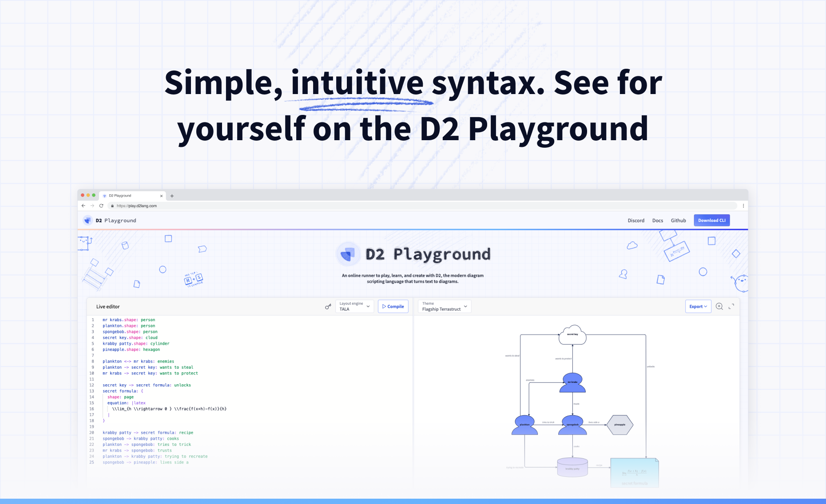The width and height of the screenshot is (826, 504).
Task: Click code line 'krabby patty -> secret formula: recipe'
Action: coord(148,433)
